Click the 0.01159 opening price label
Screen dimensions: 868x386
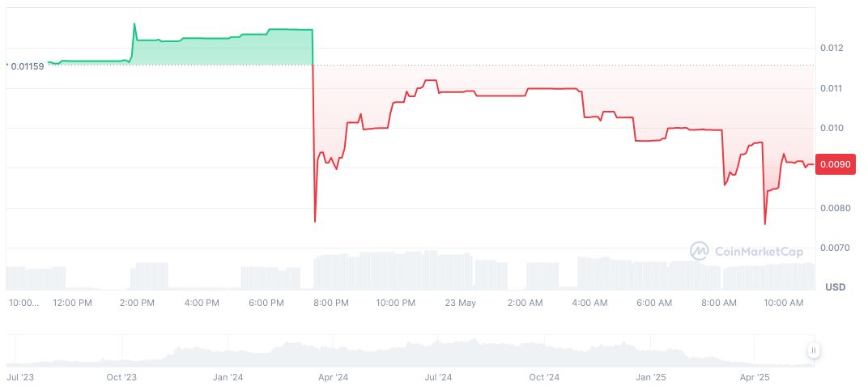click(27, 66)
